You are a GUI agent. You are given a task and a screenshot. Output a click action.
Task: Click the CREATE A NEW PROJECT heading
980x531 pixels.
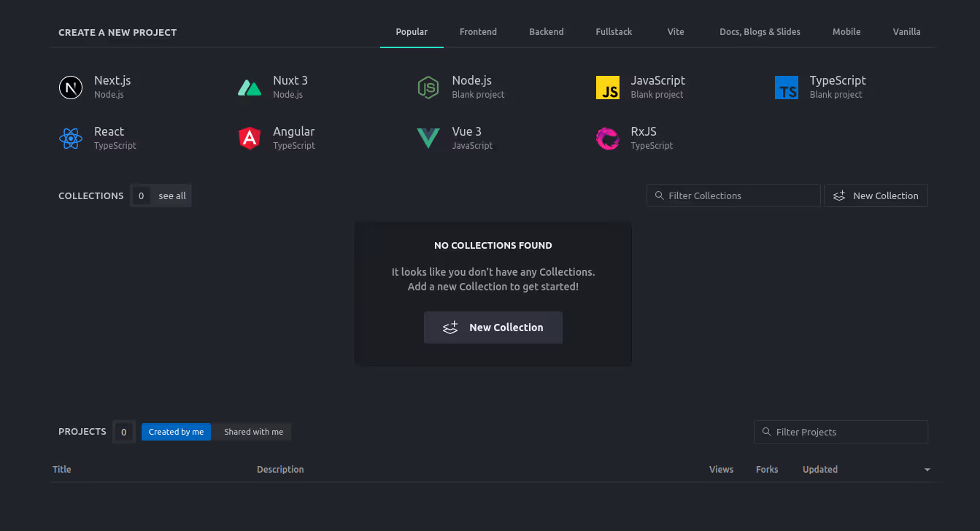(117, 32)
